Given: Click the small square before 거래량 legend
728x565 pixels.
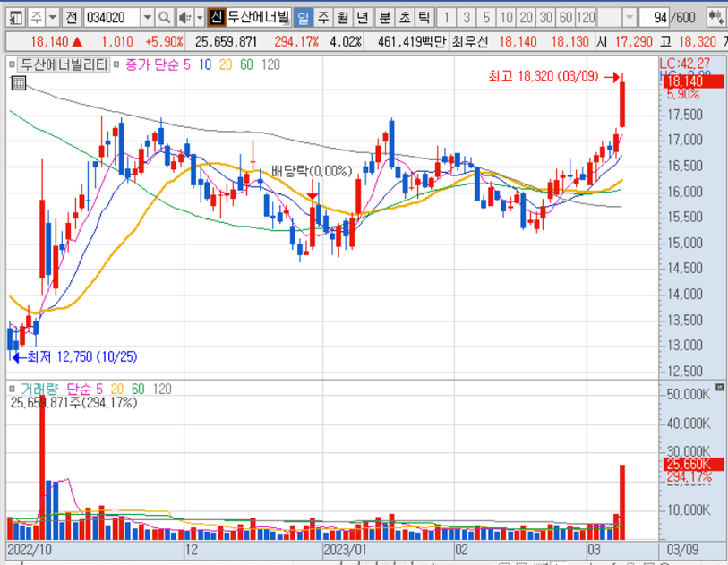Looking at the screenshot, I should click(12, 389).
